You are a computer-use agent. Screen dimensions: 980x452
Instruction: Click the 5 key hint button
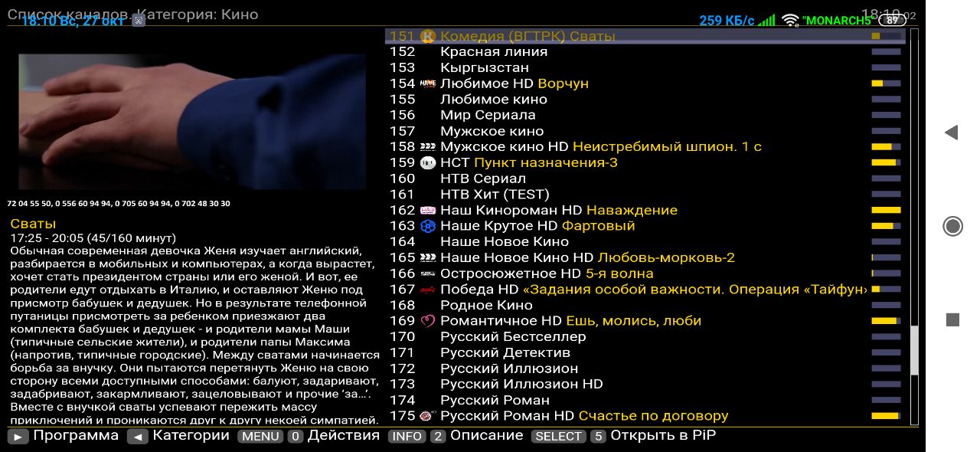pyautogui.click(x=599, y=437)
